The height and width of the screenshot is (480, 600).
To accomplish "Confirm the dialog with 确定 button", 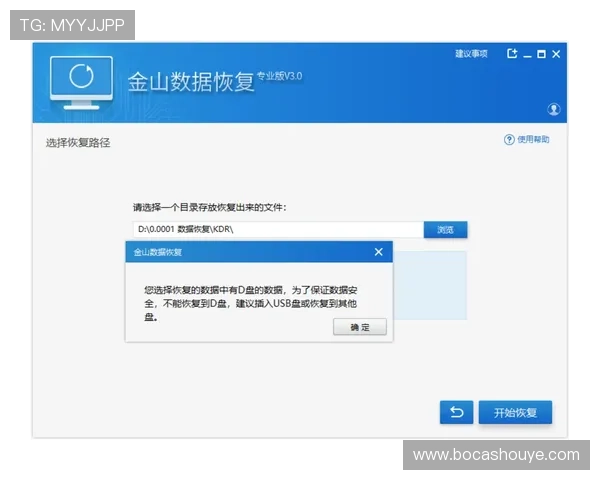I will (x=360, y=327).
